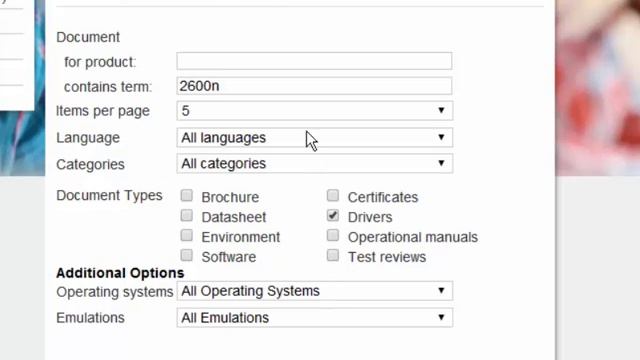Screen dimensions: 640x360
Task: Check the Software checkbox
Action: click(x=187, y=256)
